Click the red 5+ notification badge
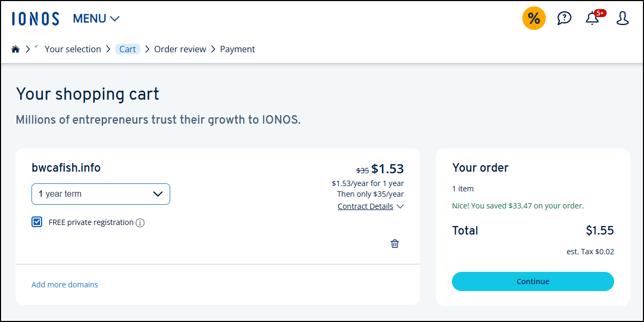644x322 pixels. click(x=600, y=13)
